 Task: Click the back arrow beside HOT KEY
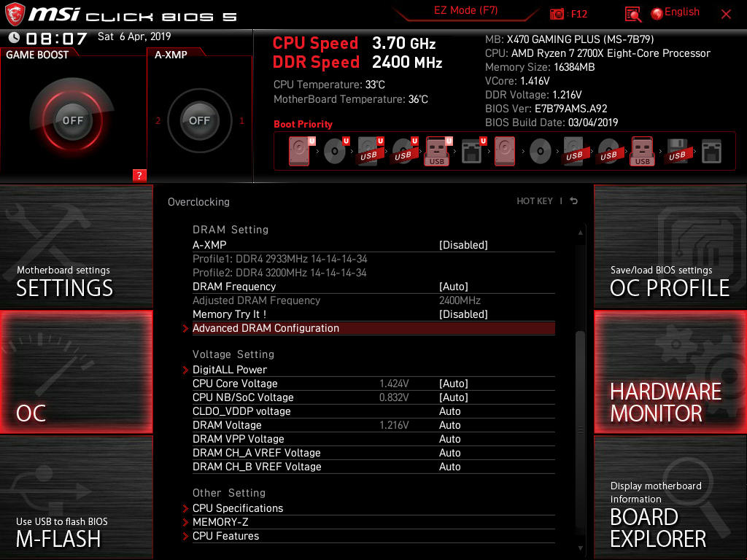coord(573,201)
